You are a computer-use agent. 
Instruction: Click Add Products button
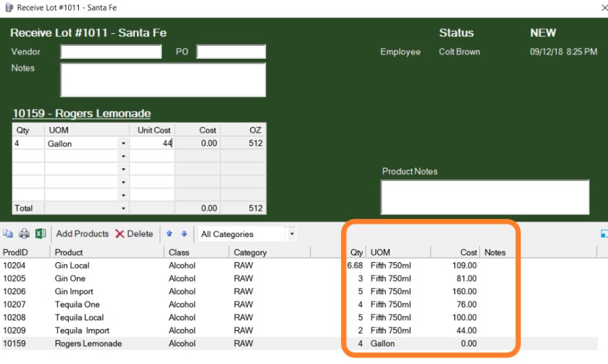82,234
